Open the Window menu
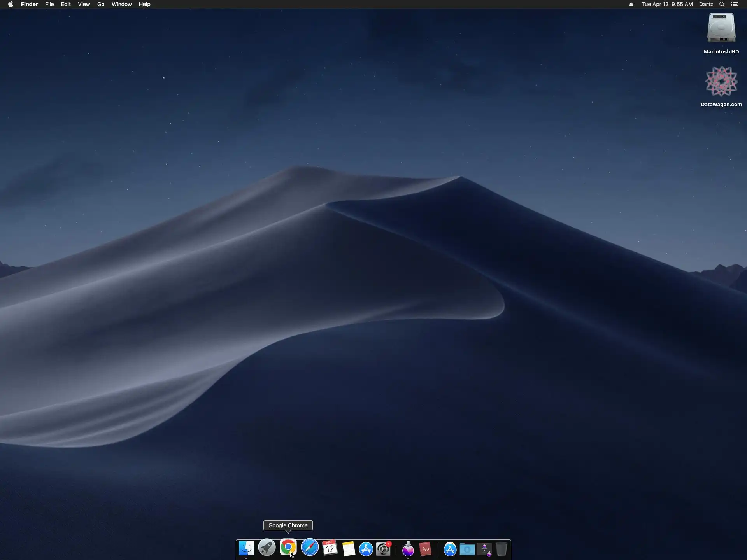Viewport: 747px width, 560px height. coord(121,4)
